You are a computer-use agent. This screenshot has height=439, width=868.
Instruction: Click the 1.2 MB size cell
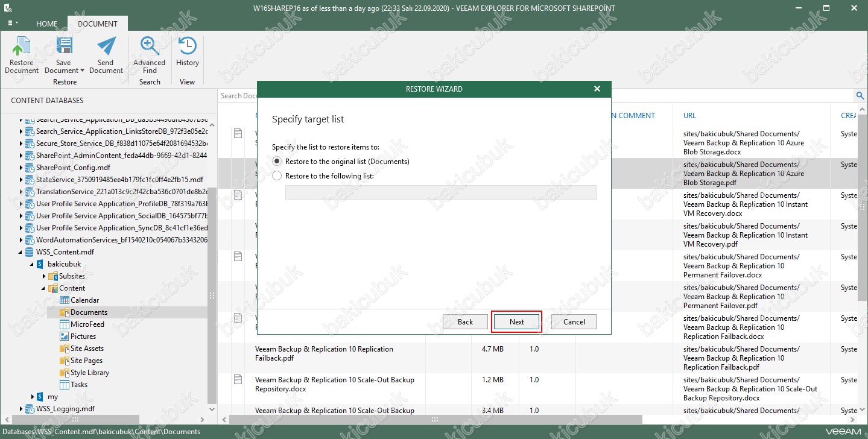[x=492, y=380]
